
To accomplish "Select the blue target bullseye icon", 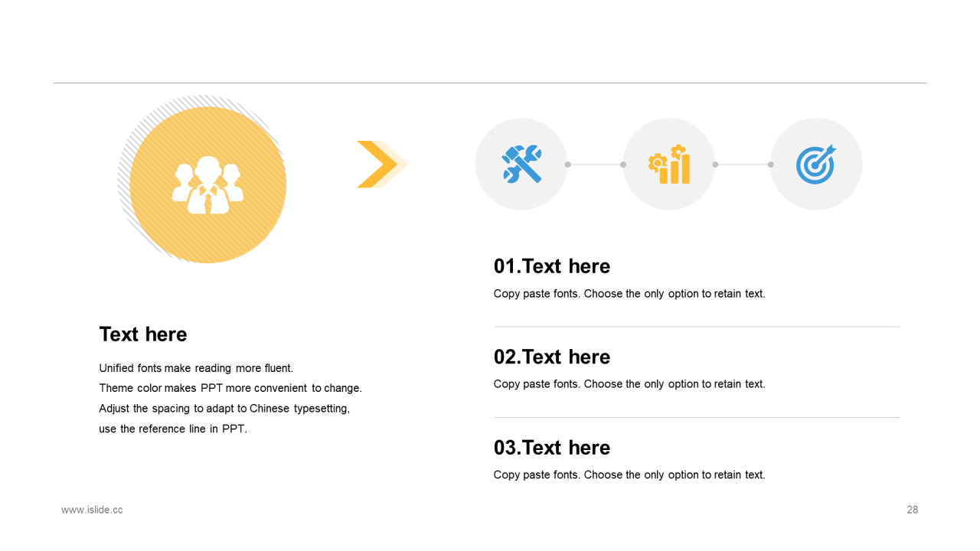I will [816, 164].
